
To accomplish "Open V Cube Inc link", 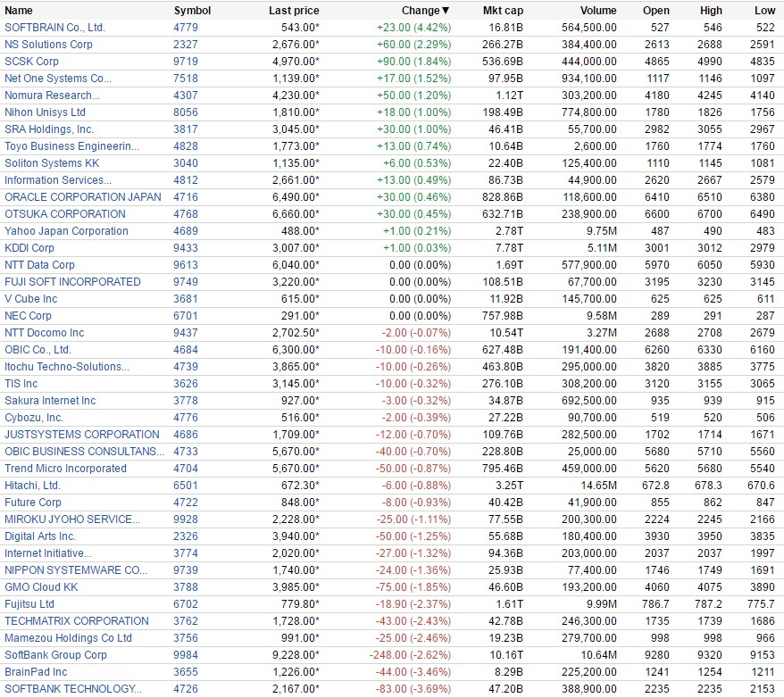I will tap(31, 299).
